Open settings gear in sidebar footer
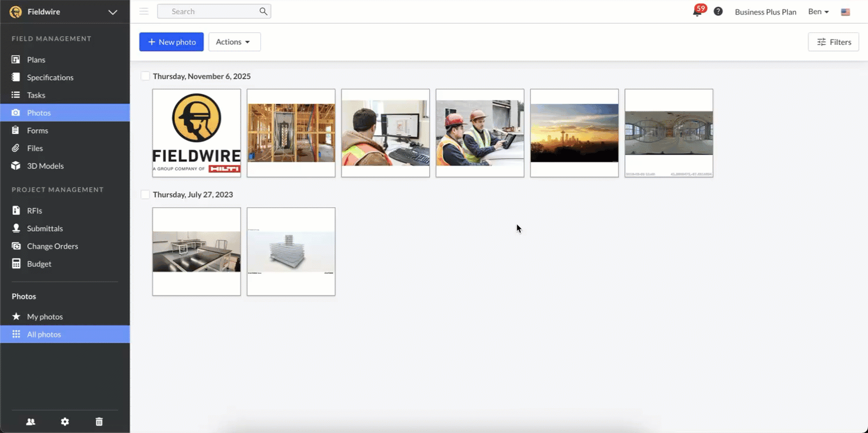 click(65, 422)
